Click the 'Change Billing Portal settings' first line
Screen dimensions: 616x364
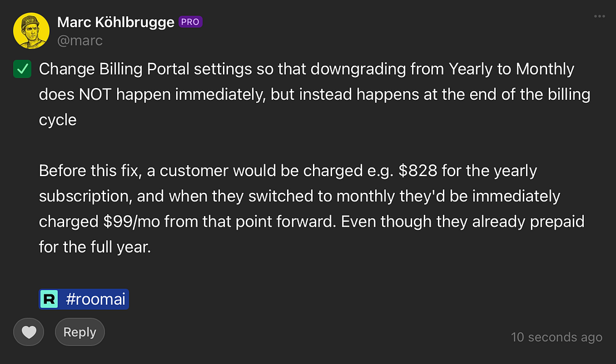click(x=306, y=69)
